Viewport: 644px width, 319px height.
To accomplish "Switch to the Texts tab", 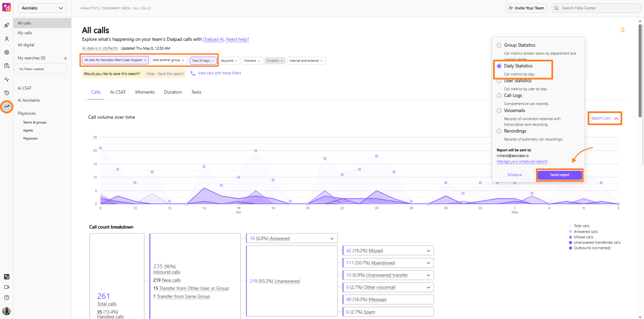I will tap(196, 92).
